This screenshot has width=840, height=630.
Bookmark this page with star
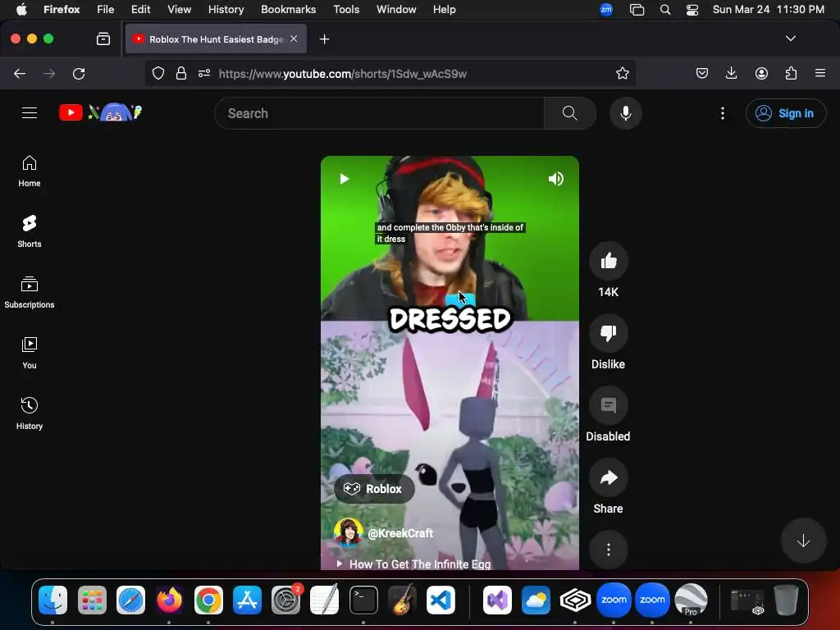622,73
